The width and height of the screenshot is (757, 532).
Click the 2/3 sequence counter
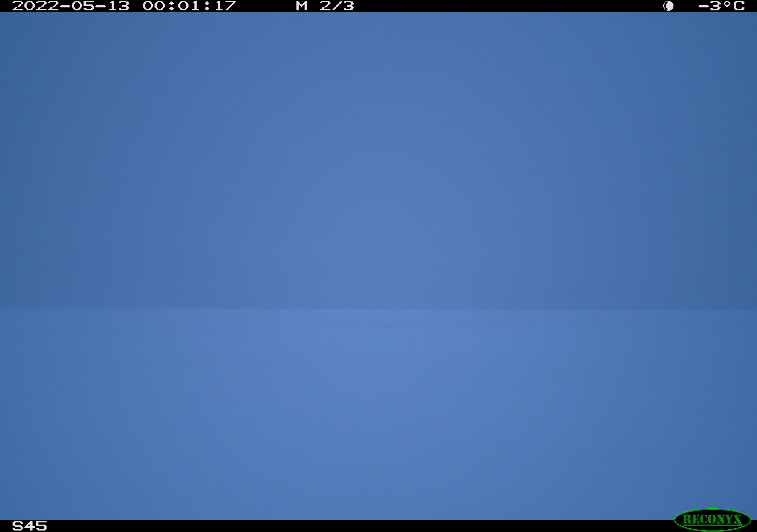337,6
